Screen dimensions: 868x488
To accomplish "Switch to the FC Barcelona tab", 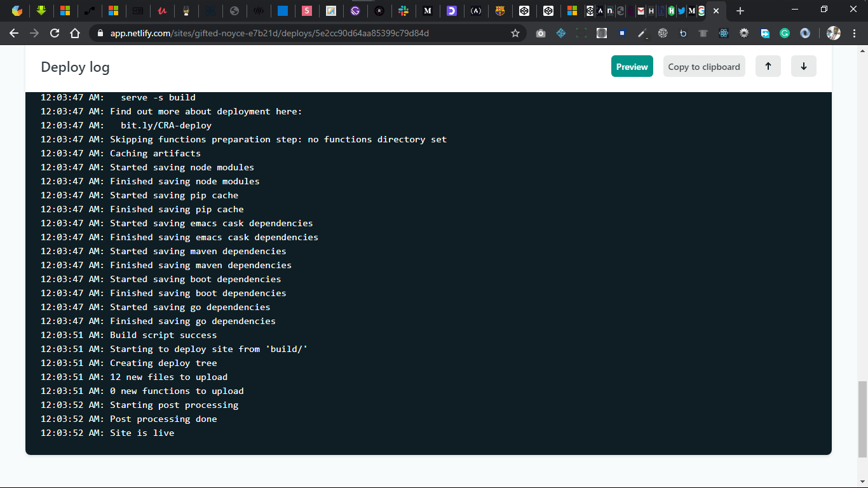I will click(499, 11).
